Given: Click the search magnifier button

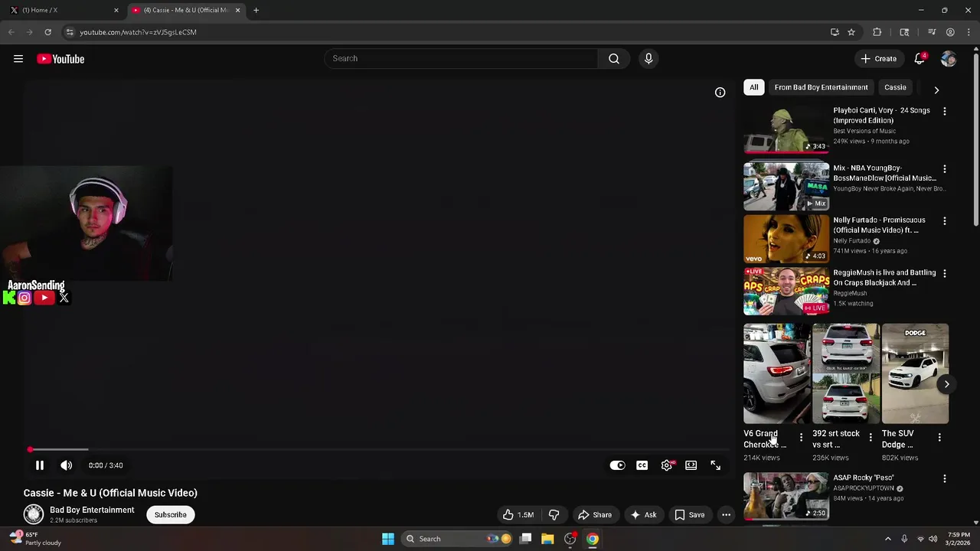Looking at the screenshot, I should [613, 59].
